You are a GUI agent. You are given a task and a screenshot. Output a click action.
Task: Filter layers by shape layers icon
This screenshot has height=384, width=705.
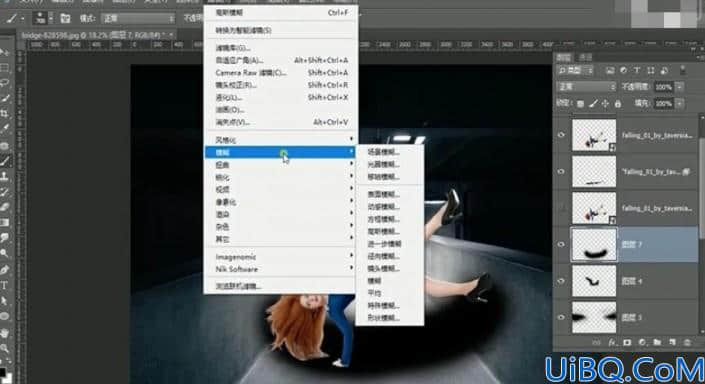click(651, 70)
